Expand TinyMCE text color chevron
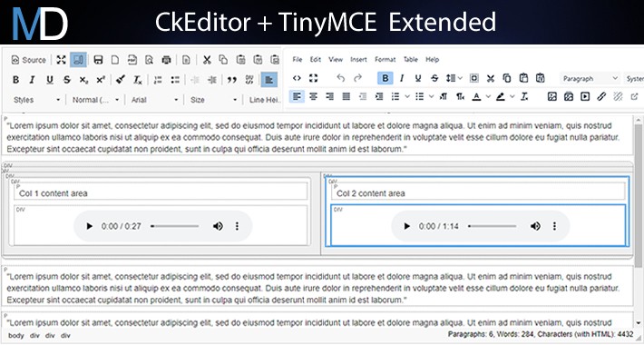This screenshot has width=644, height=345. click(488, 96)
